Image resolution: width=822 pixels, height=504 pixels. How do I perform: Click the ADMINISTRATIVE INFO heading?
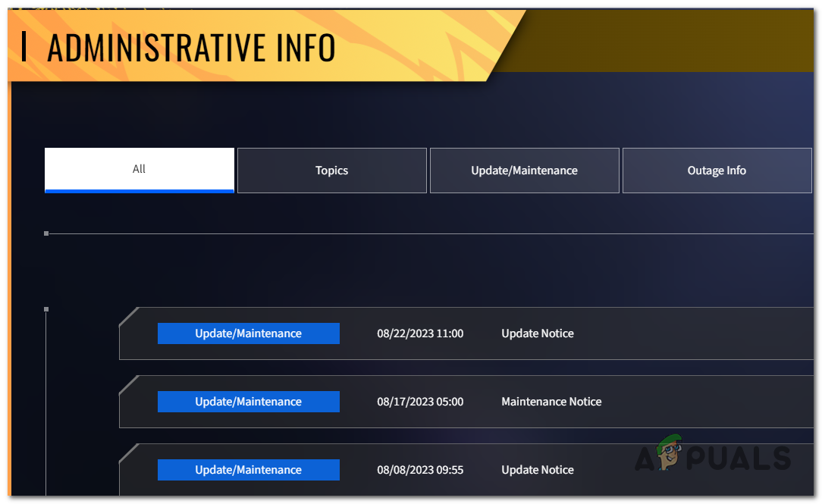click(191, 48)
